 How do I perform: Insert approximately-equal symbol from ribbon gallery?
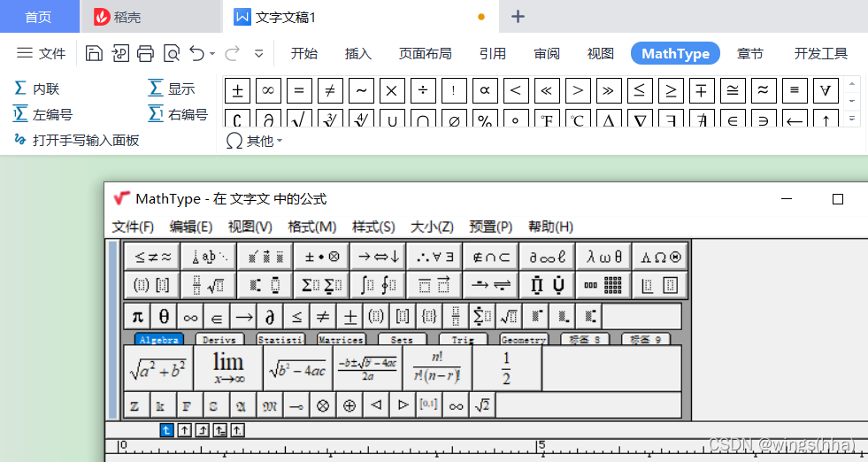(764, 90)
